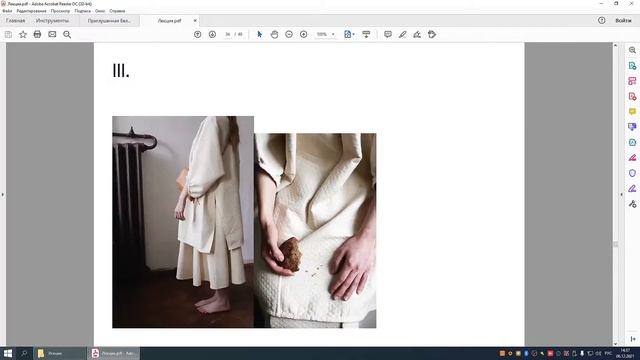The image size is (640, 360).
Task: Open yellow Comment tool in right pane
Action: pyautogui.click(x=632, y=111)
